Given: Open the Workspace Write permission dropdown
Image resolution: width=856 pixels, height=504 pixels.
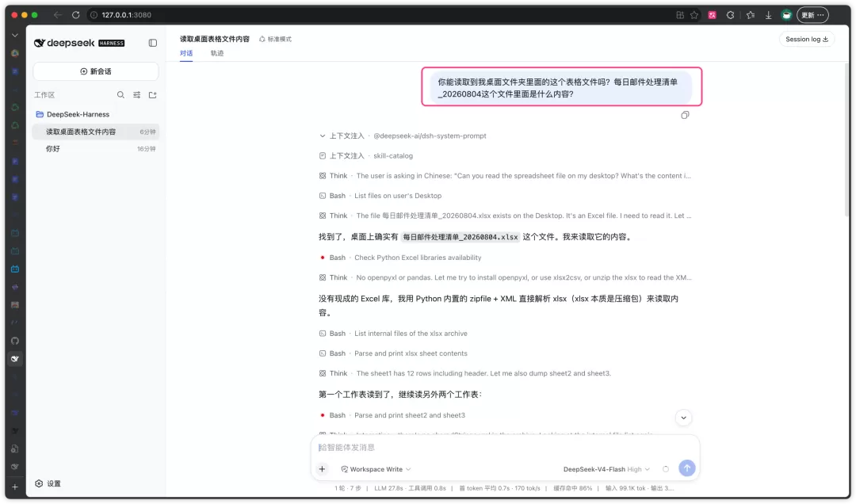Looking at the screenshot, I should tap(376, 469).
